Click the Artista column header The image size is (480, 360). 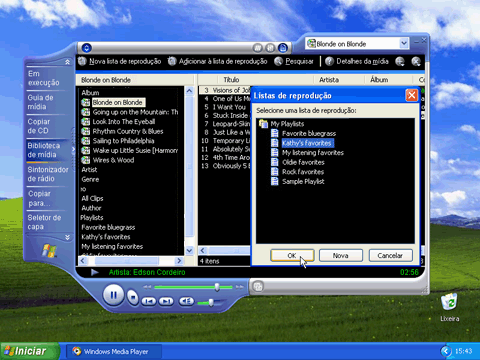[x=339, y=80]
